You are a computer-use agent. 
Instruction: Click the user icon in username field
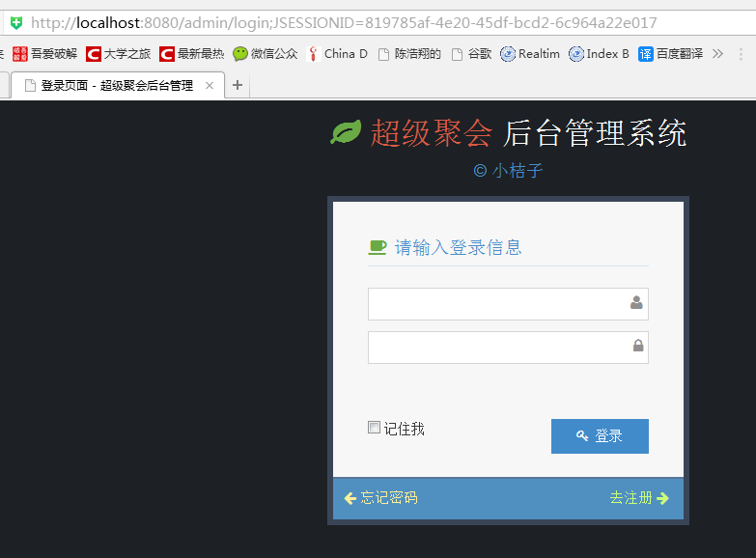click(636, 302)
